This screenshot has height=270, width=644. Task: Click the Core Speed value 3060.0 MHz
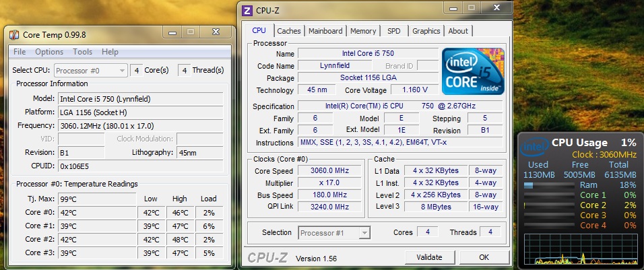(x=329, y=171)
